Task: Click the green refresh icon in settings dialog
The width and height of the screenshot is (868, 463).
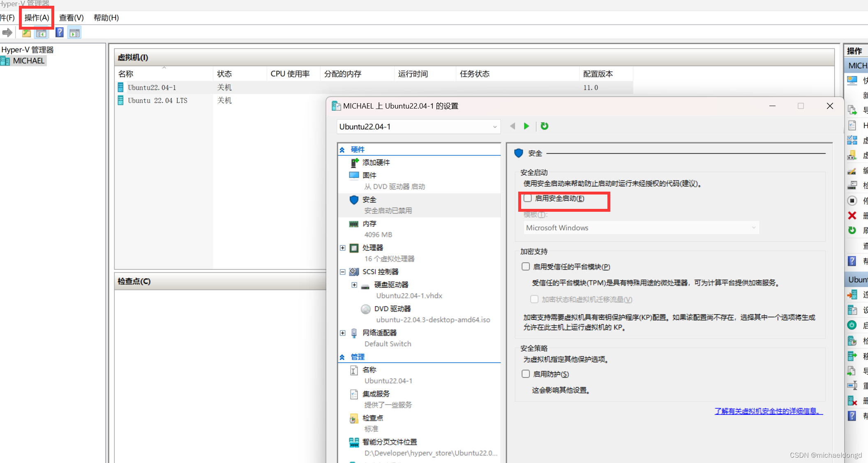Action: click(545, 126)
